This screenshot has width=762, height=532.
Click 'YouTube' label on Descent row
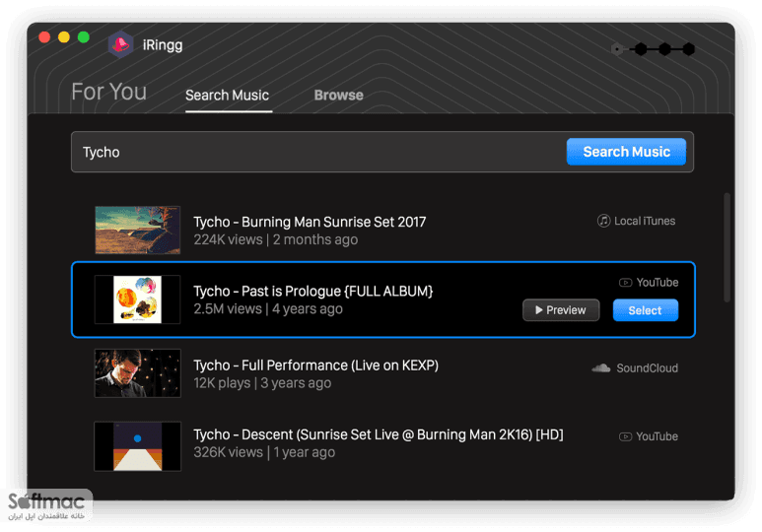(658, 436)
